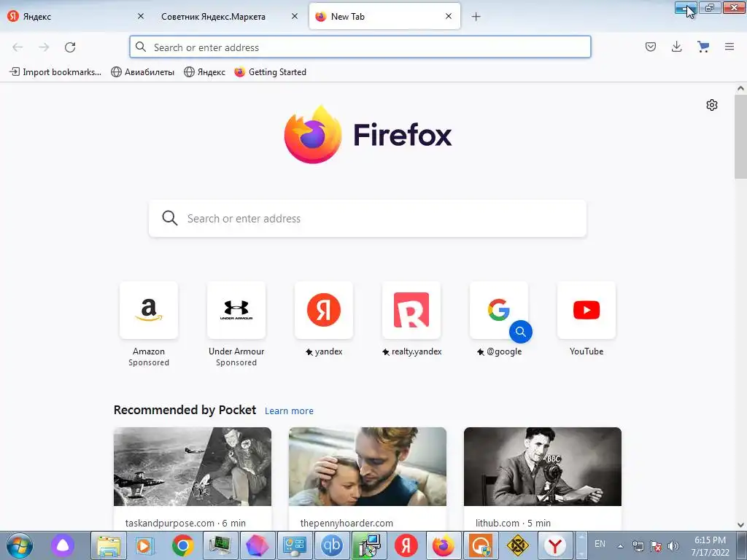Select the New Tab tab
747x560 pixels.
[384, 16]
